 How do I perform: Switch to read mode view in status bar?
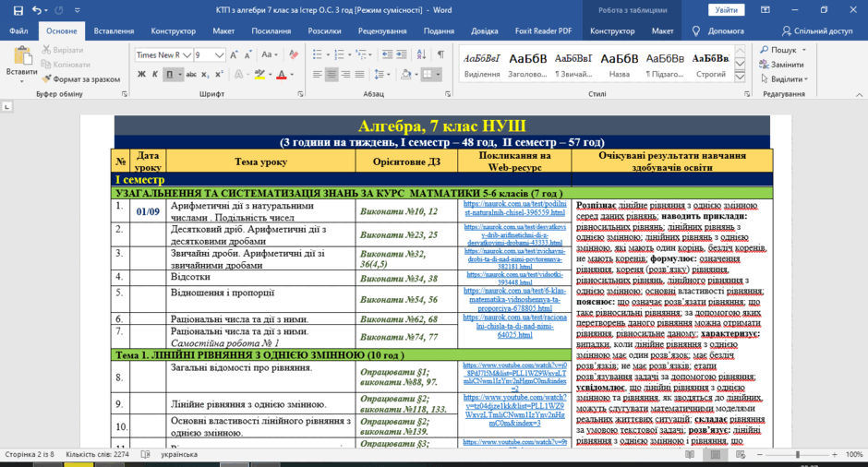[x=690, y=454]
